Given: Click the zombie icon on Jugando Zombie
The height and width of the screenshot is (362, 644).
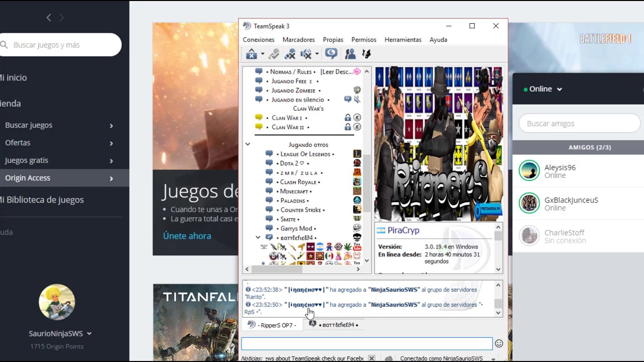Looking at the screenshot, I should 357,90.
